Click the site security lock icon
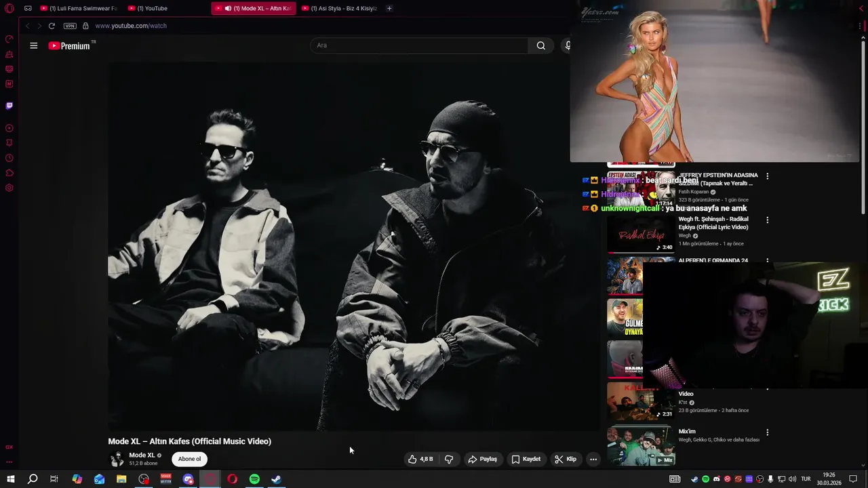The height and width of the screenshot is (488, 868). click(x=85, y=26)
